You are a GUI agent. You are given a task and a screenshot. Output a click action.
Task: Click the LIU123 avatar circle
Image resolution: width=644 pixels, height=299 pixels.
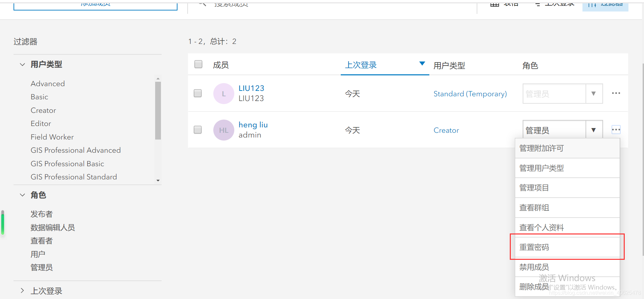point(223,94)
